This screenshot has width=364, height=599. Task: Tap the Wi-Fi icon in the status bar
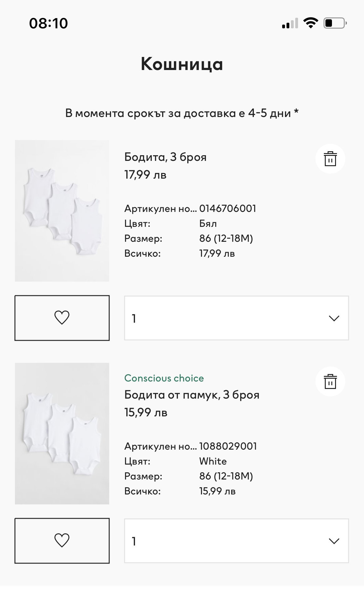click(310, 23)
